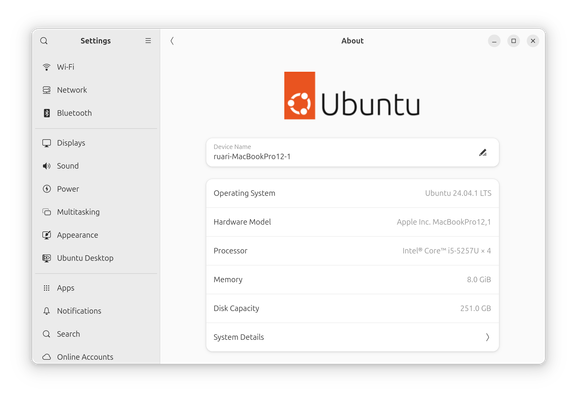Screen dimensions: 577x399
Task: Open the Settings search icon
Action: (44, 41)
